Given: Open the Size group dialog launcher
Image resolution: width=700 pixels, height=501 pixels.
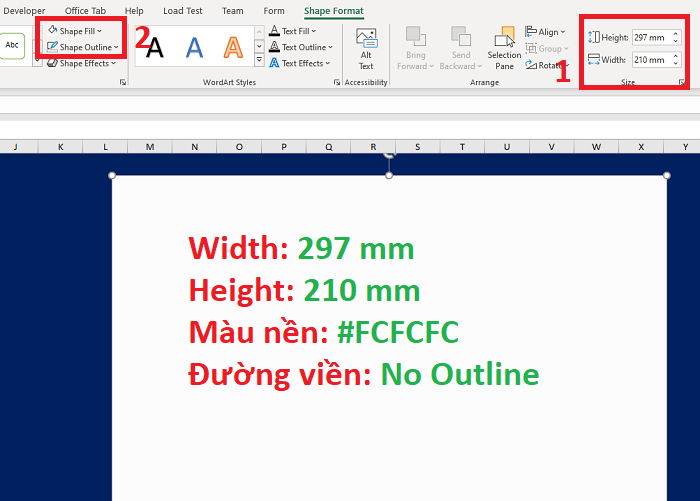Looking at the screenshot, I should (x=682, y=82).
